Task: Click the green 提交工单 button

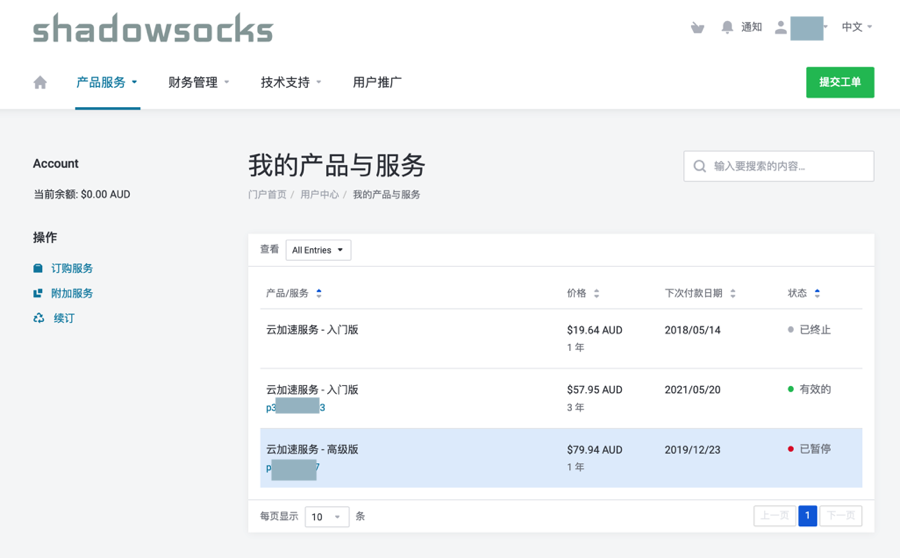Action: [x=840, y=82]
